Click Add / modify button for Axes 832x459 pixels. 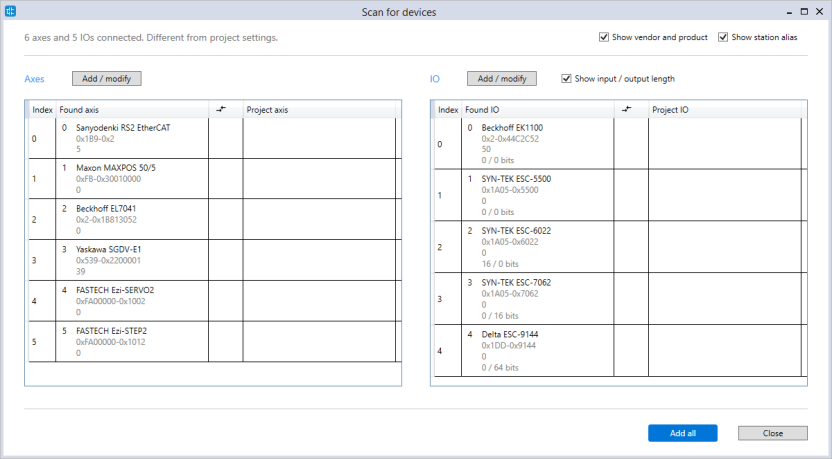click(x=107, y=79)
